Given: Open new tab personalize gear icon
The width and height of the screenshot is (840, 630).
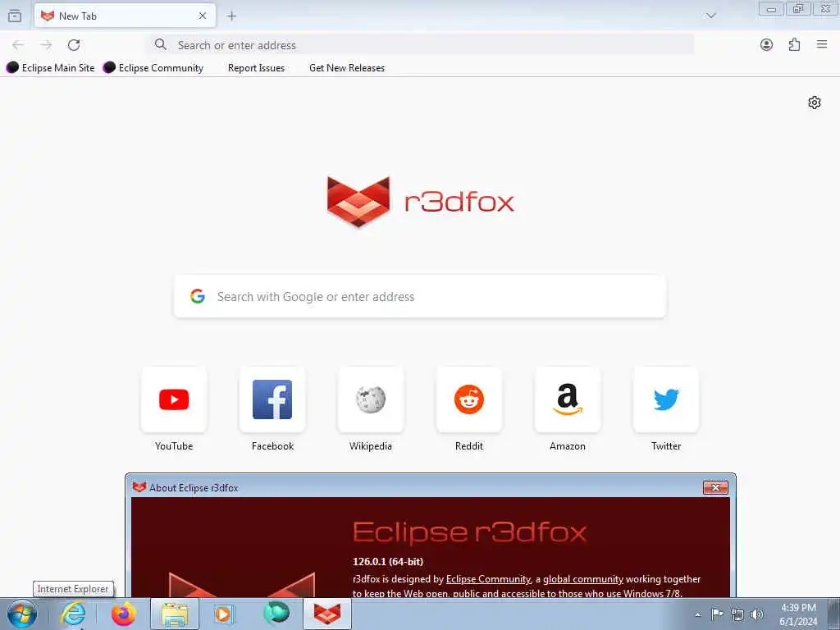Looking at the screenshot, I should pyautogui.click(x=815, y=103).
